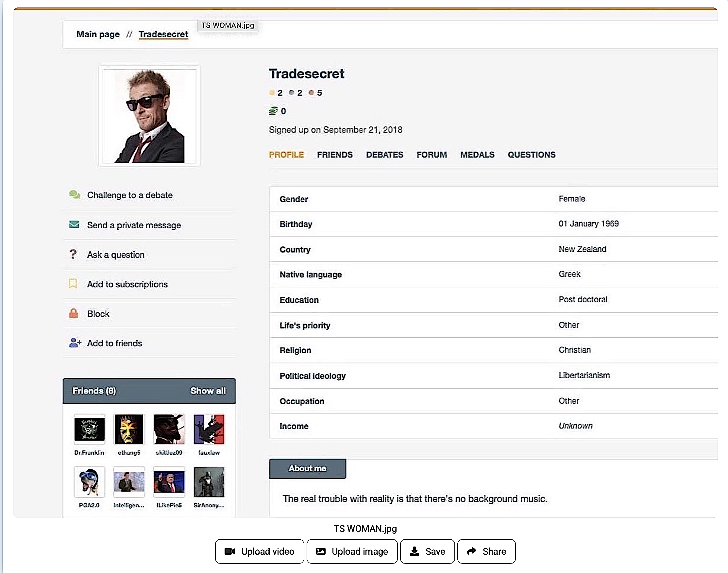Viewport: 728px width, 573px height.
Task: Click the Share button
Action: (x=486, y=551)
